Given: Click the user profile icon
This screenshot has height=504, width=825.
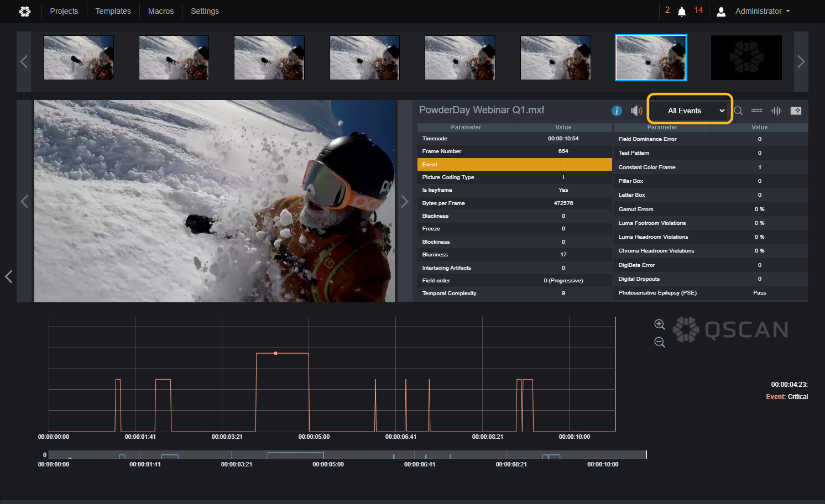Looking at the screenshot, I should pos(721,12).
